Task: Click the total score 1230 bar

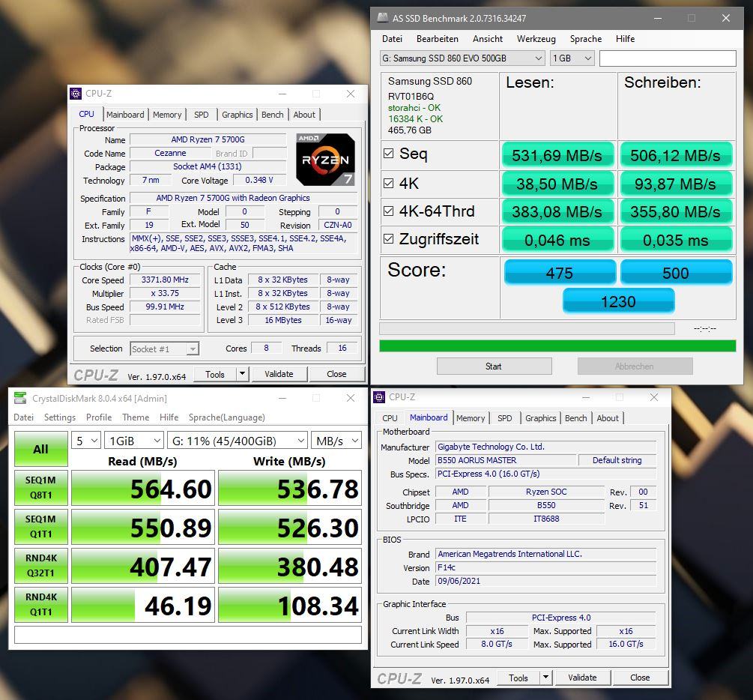Action: [619, 301]
